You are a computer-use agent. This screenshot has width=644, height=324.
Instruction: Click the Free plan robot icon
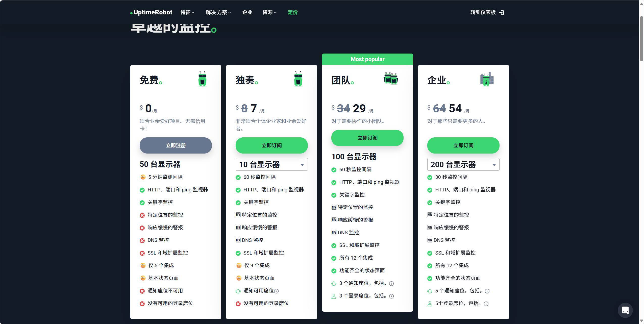[202, 79]
